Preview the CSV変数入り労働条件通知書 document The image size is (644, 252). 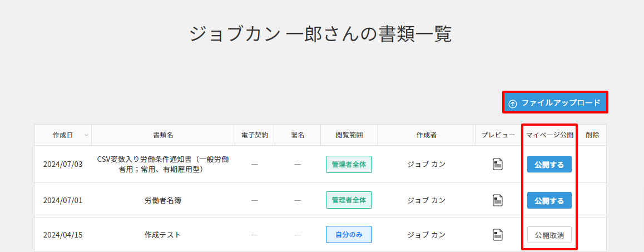point(498,164)
